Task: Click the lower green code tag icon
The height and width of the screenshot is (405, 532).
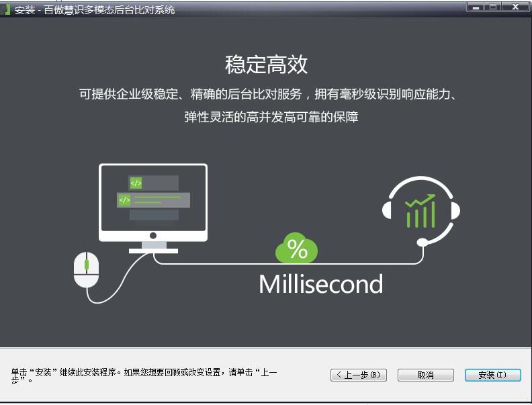Action: (124, 199)
